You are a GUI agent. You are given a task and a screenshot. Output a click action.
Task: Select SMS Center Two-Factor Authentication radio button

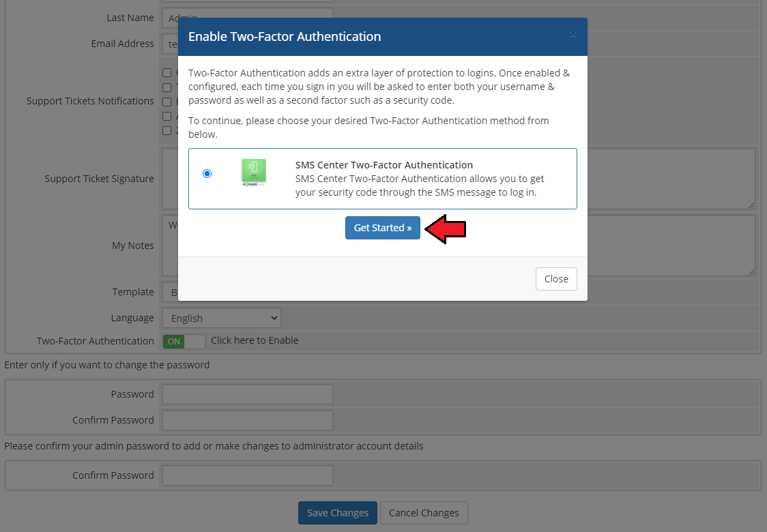click(207, 174)
